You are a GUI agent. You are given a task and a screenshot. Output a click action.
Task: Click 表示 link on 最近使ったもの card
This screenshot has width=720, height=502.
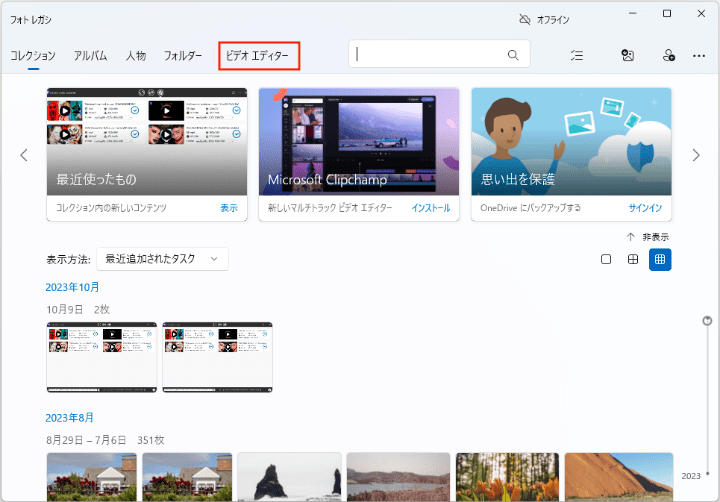click(x=229, y=208)
